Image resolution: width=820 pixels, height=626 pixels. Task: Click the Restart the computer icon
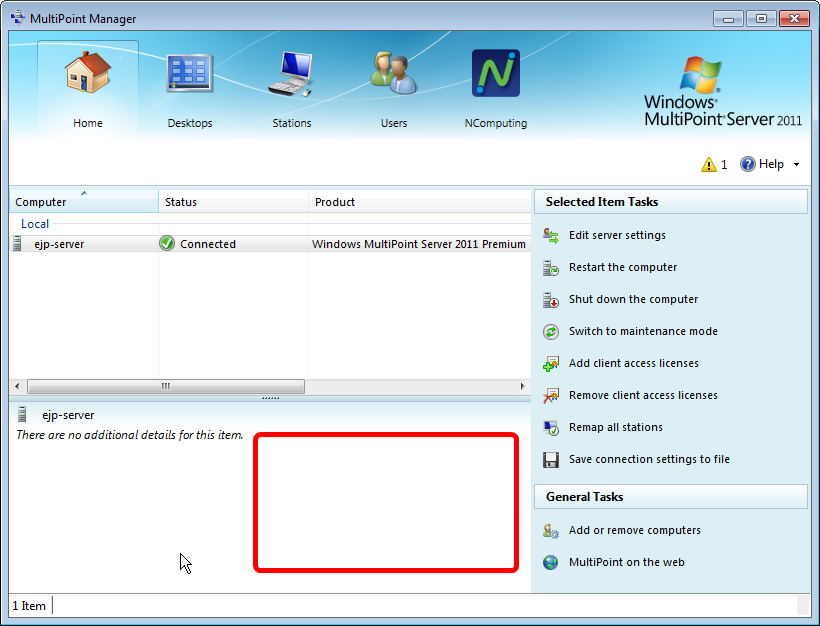551,268
